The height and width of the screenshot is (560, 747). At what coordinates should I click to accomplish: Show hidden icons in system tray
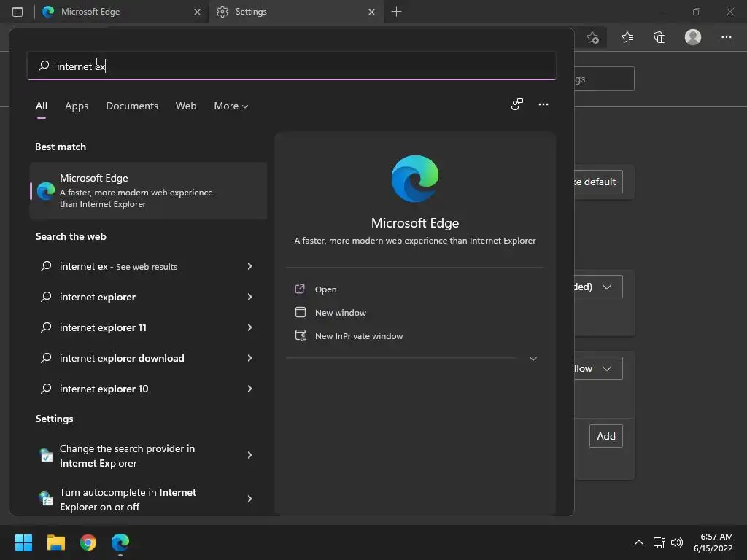(639, 542)
